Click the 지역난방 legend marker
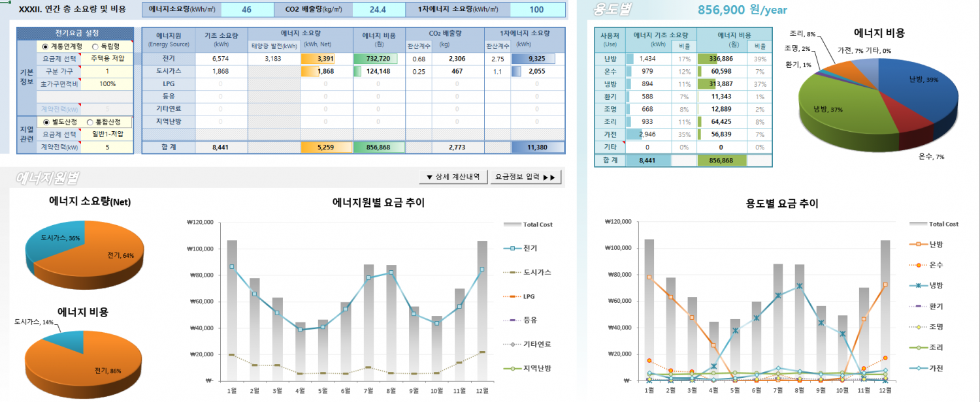The height and width of the screenshot is (402, 980). 512,369
